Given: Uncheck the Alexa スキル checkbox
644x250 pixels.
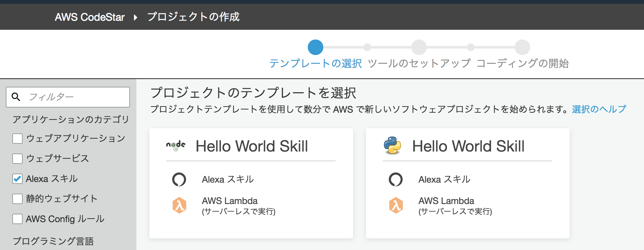Looking at the screenshot, I should [x=17, y=179].
